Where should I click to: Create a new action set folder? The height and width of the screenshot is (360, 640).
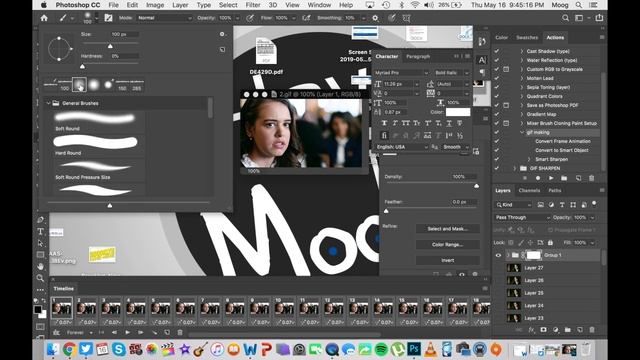(564, 178)
